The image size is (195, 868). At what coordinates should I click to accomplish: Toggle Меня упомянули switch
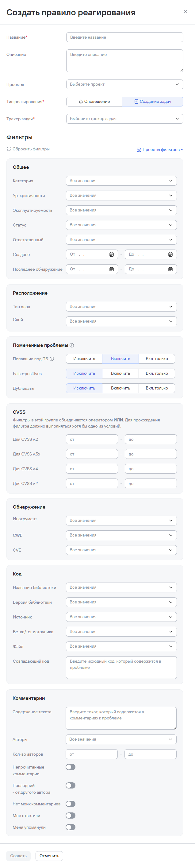click(x=71, y=827)
